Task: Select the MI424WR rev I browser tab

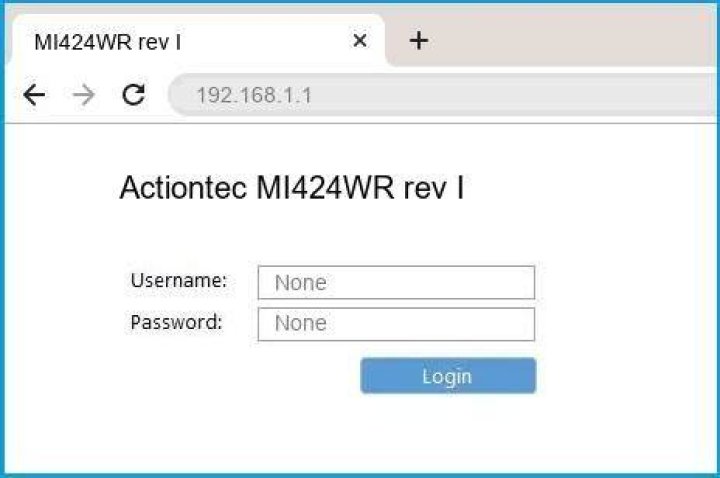Action: 197,41
